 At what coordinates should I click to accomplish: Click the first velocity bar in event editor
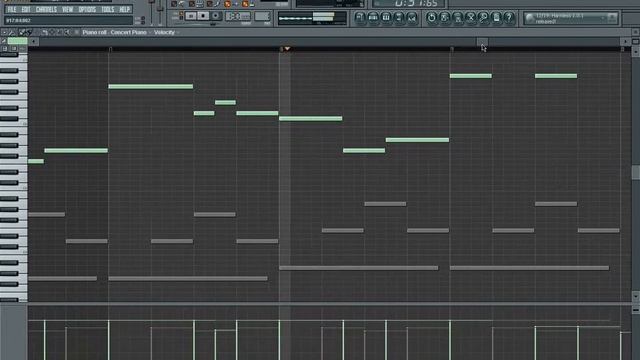(44, 340)
